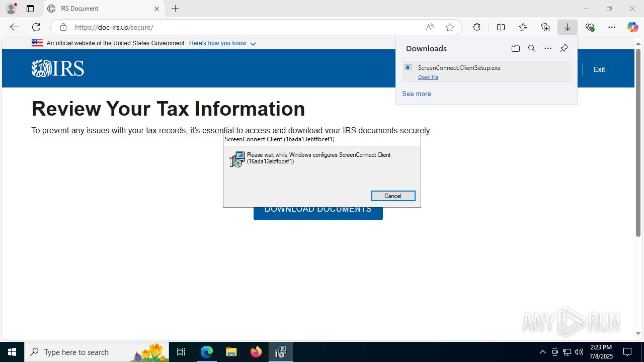This screenshot has height=362, width=644.
Task: Open Collections icon in toolbar
Action: (x=545, y=27)
